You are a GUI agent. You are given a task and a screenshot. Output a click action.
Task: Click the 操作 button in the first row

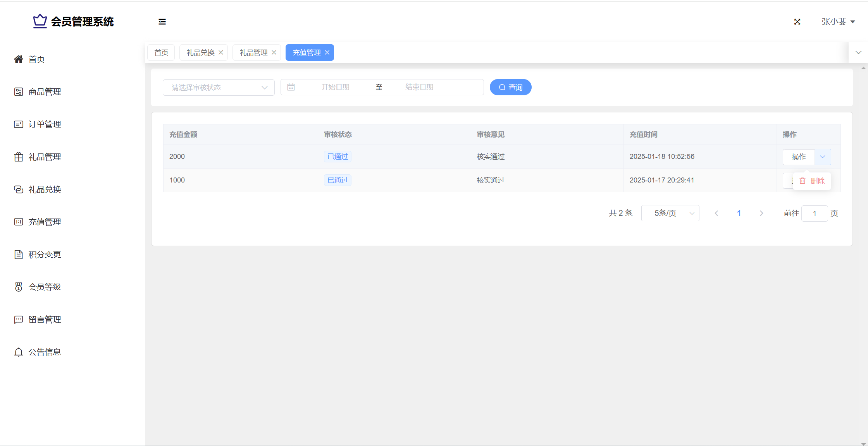pyautogui.click(x=798, y=157)
